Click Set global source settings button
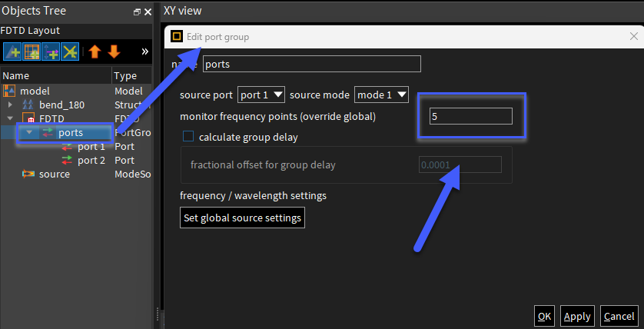 point(242,218)
